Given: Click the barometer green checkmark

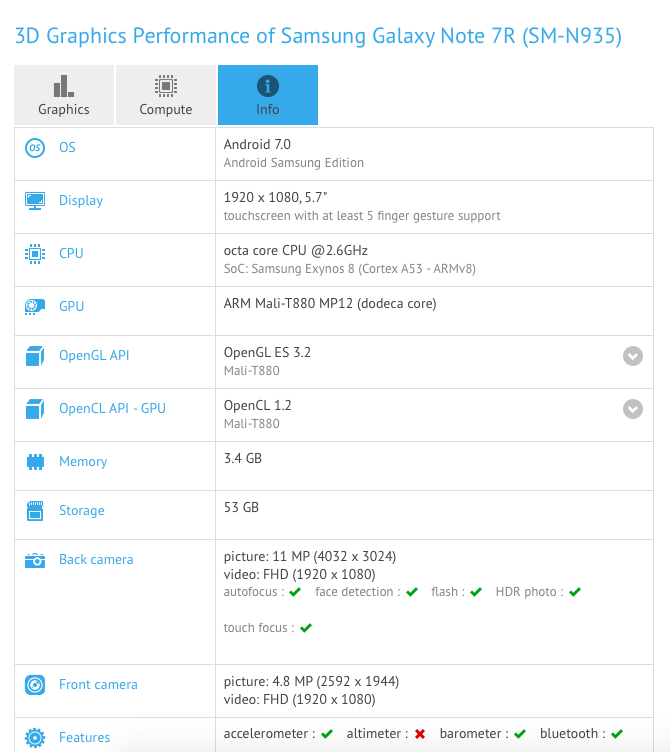Looking at the screenshot, I should [x=520, y=734].
